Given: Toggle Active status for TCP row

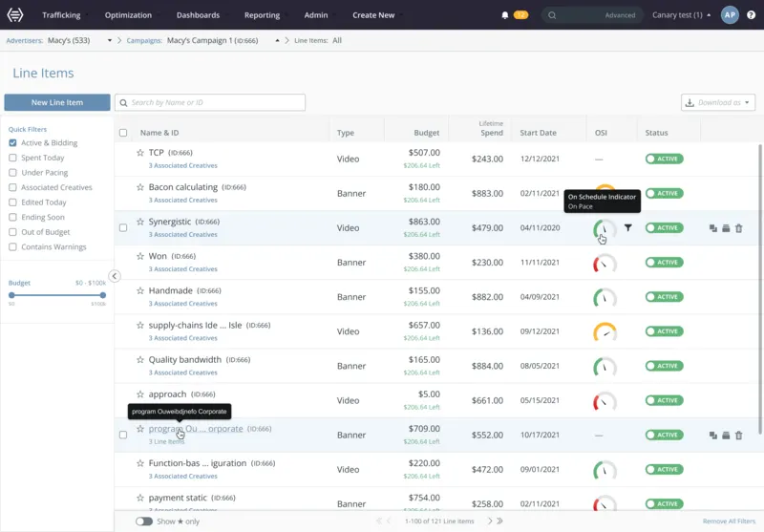Looking at the screenshot, I should point(664,159).
